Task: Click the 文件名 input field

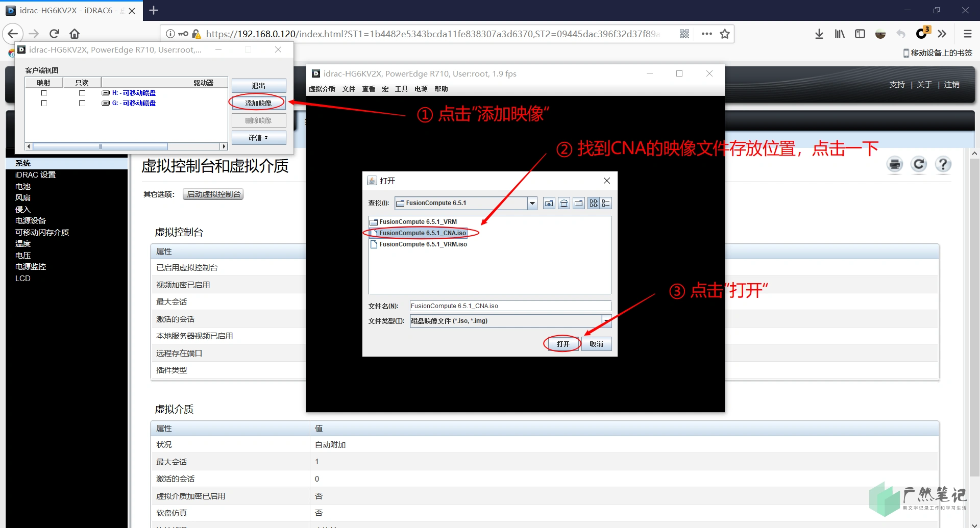Action: pos(510,306)
